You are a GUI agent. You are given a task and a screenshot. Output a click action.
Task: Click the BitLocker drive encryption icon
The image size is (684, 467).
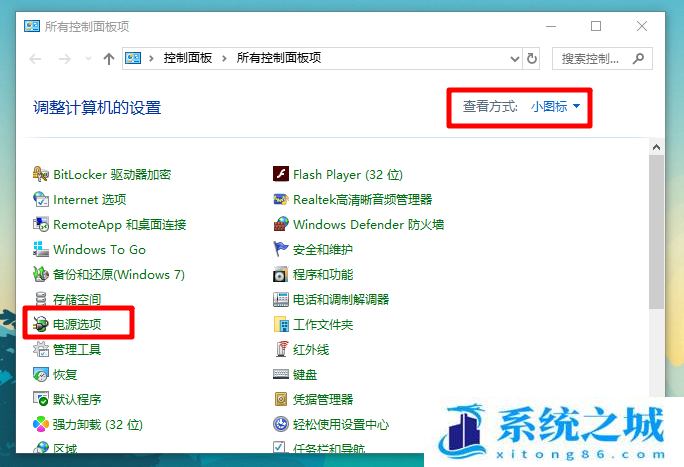point(41,174)
